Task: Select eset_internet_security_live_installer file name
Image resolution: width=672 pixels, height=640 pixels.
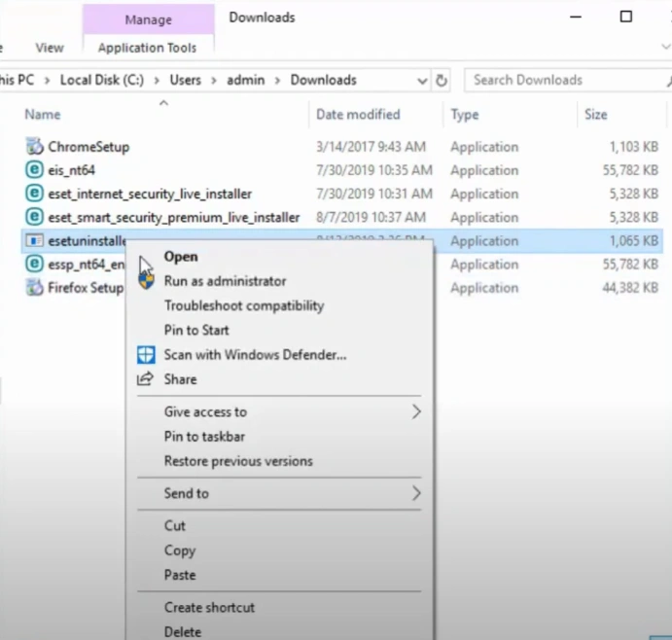Action: 150,194
